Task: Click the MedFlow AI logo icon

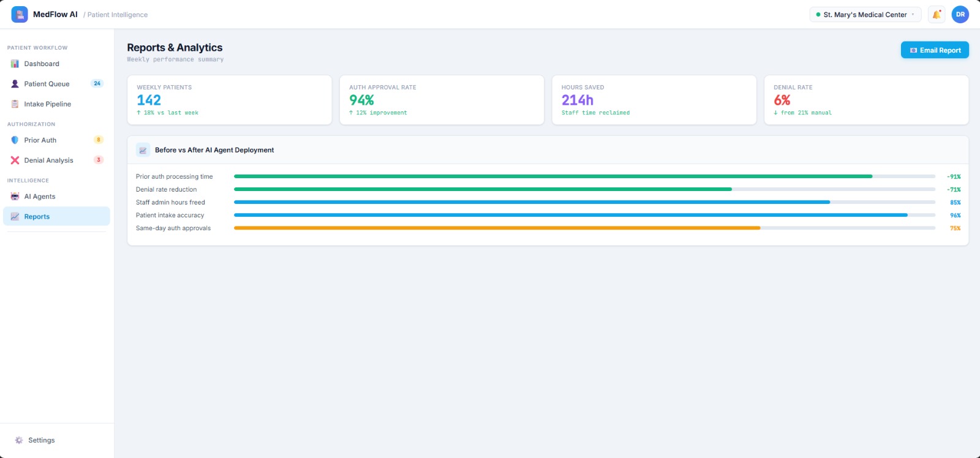Action: [20, 15]
